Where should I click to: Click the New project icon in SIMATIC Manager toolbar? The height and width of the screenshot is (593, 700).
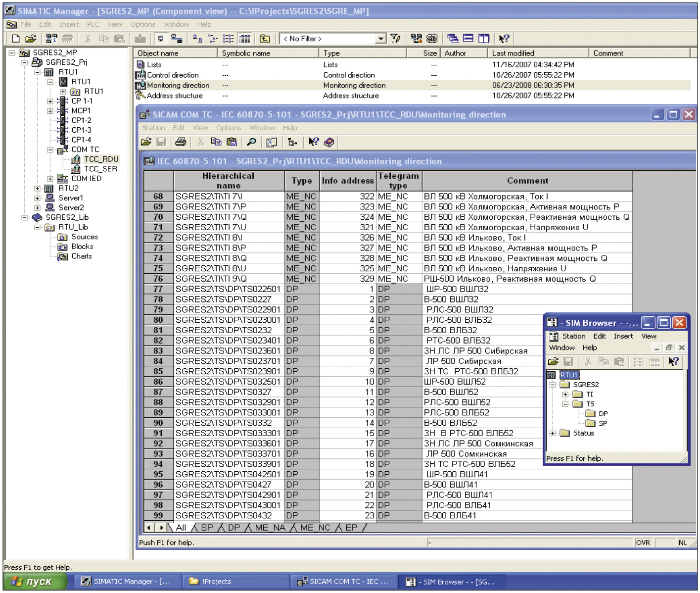click(16, 39)
